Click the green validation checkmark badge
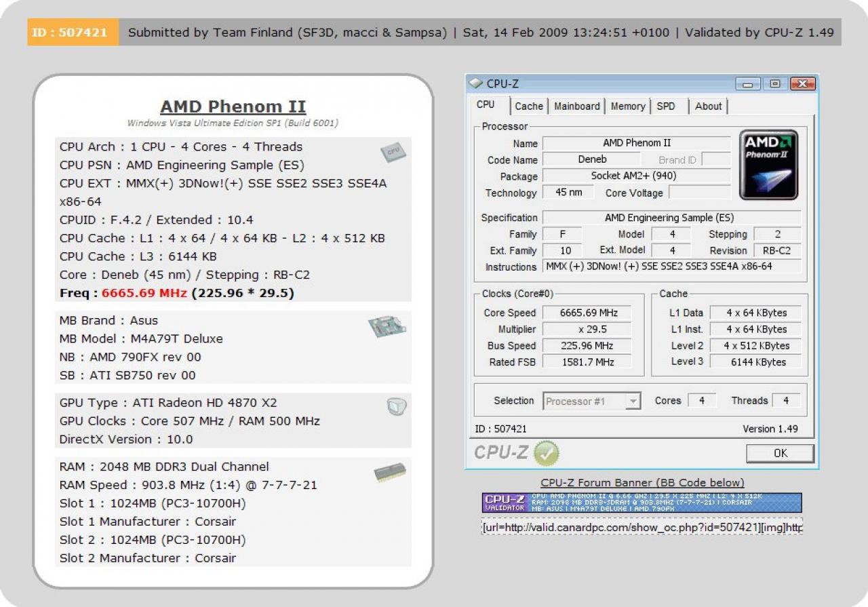Screen dimensions: 868x607 pos(546,453)
